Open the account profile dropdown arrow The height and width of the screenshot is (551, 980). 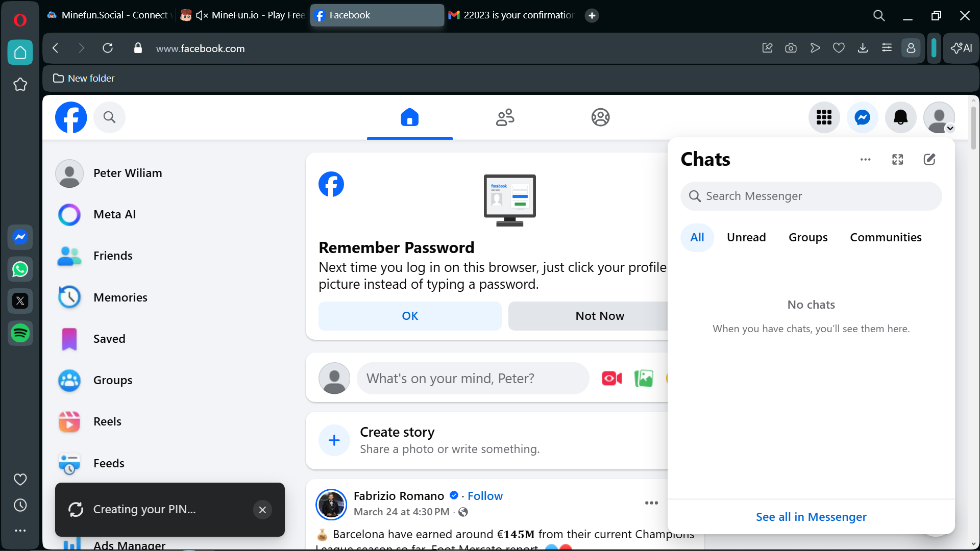point(950,129)
